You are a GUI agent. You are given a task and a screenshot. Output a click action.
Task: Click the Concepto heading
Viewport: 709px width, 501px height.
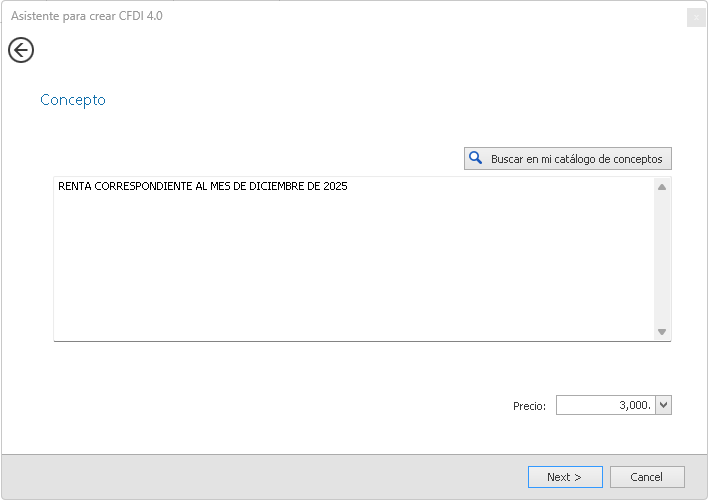click(x=73, y=100)
